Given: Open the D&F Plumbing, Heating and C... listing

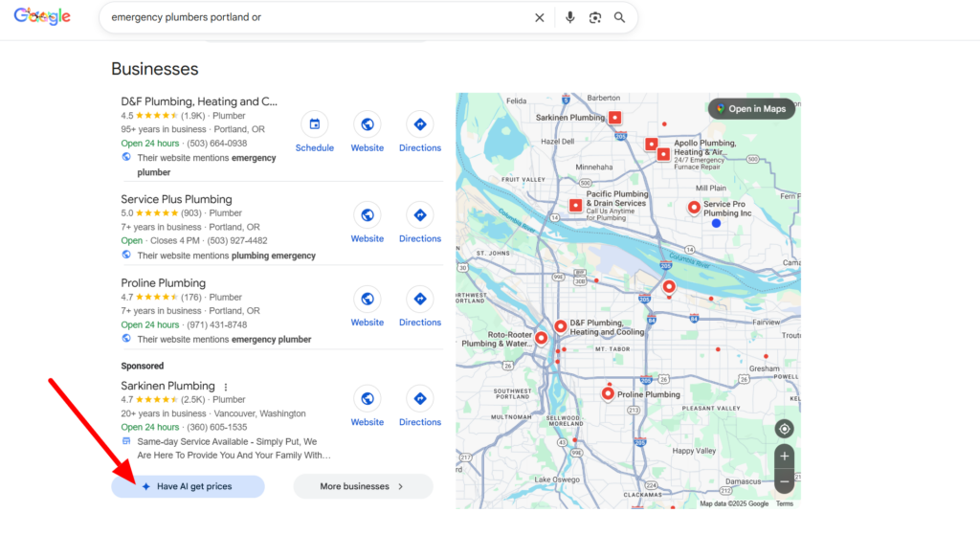Looking at the screenshot, I should pyautogui.click(x=199, y=101).
